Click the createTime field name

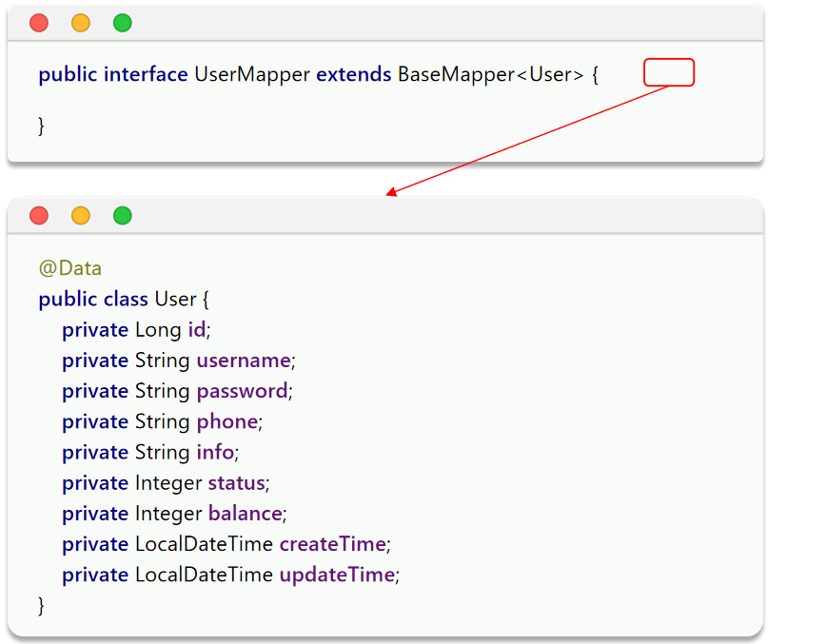pyautogui.click(x=332, y=544)
